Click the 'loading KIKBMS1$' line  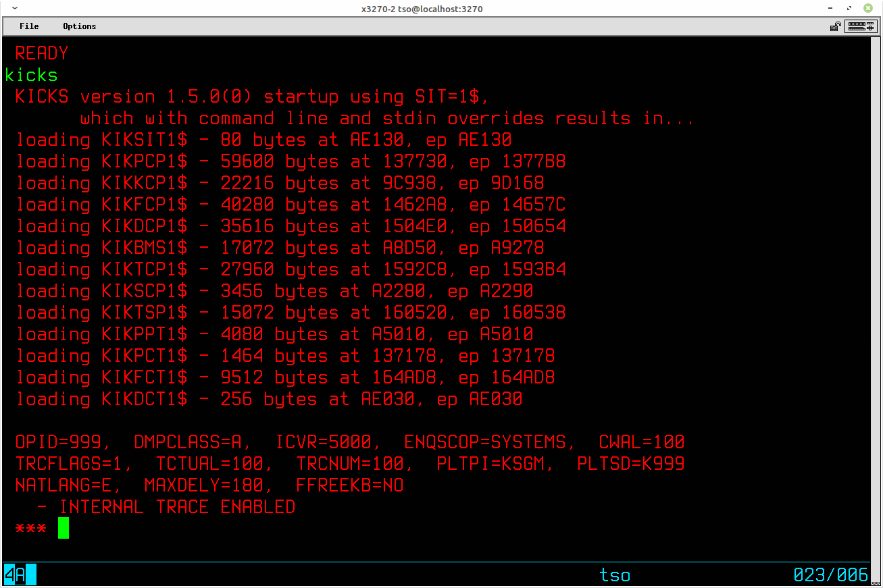point(280,248)
